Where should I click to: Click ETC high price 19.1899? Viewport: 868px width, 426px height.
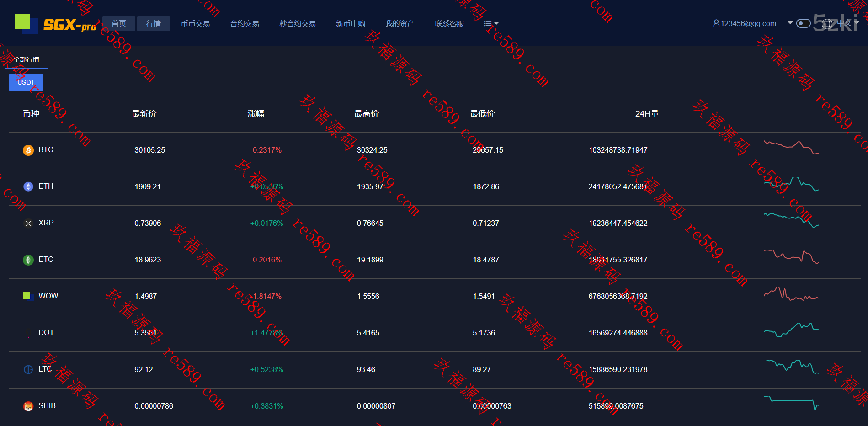370,260
